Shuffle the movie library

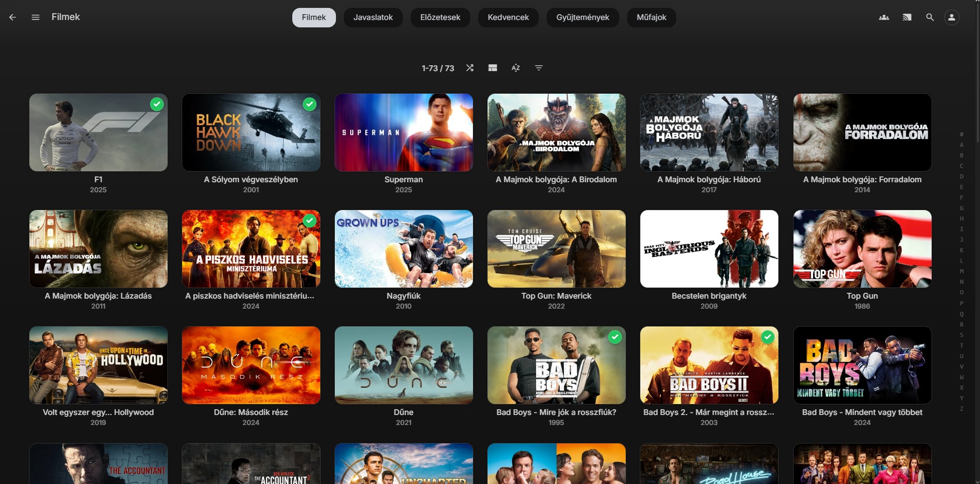pyautogui.click(x=470, y=68)
